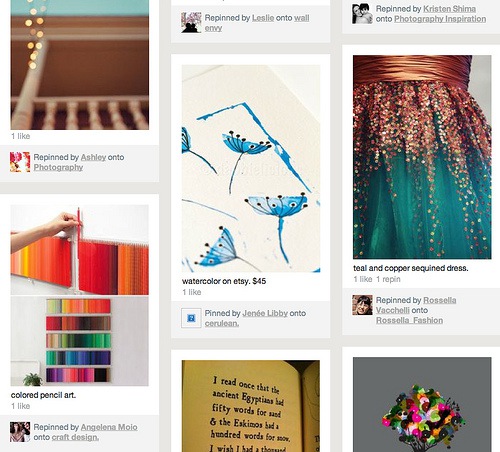Open the ancient Egyptians quote book pin

pos(251,406)
